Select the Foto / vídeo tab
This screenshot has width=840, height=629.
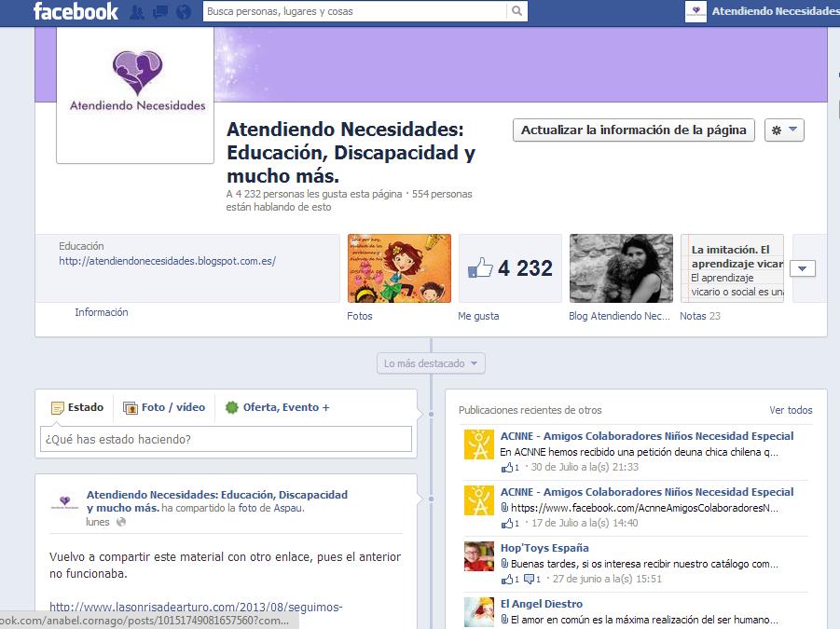[x=164, y=407]
